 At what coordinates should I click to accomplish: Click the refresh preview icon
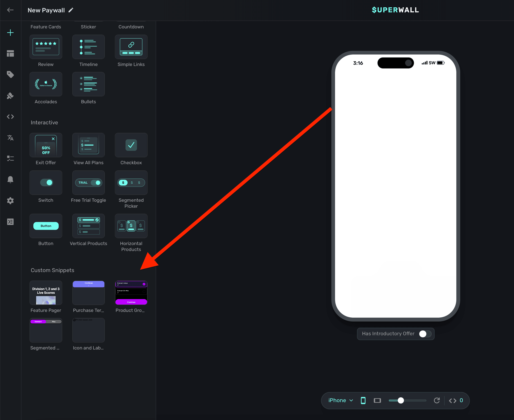click(x=437, y=400)
